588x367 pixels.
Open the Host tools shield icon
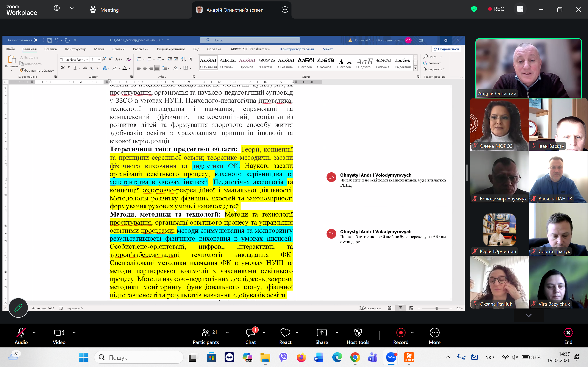pos(358,333)
